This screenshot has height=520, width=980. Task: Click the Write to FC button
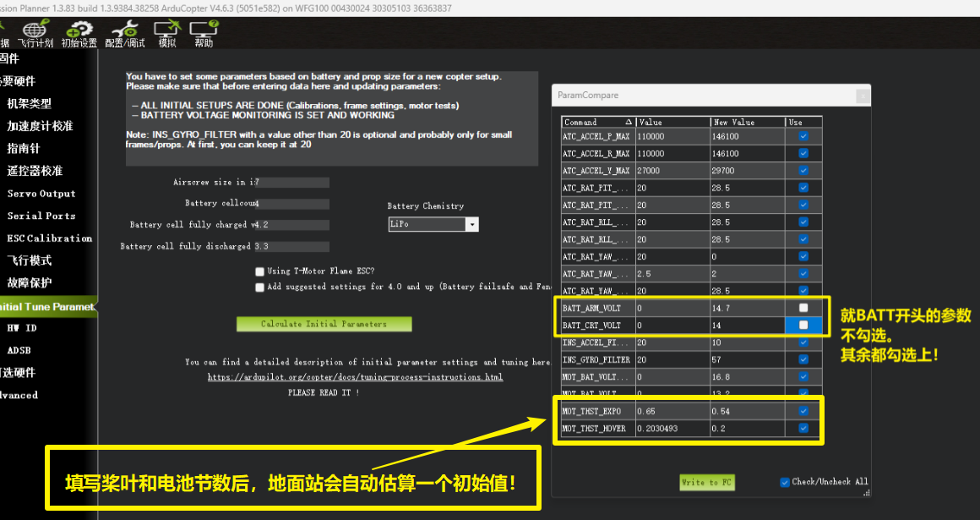(707, 482)
